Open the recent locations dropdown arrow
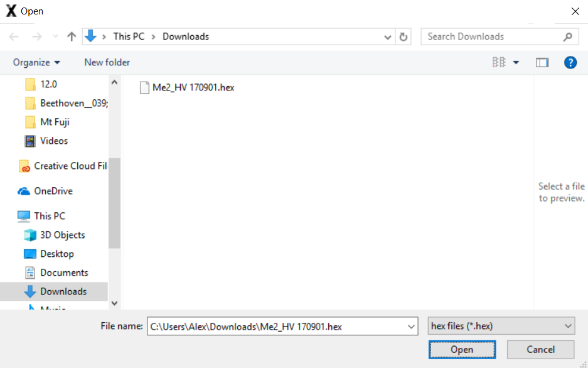 55,36
